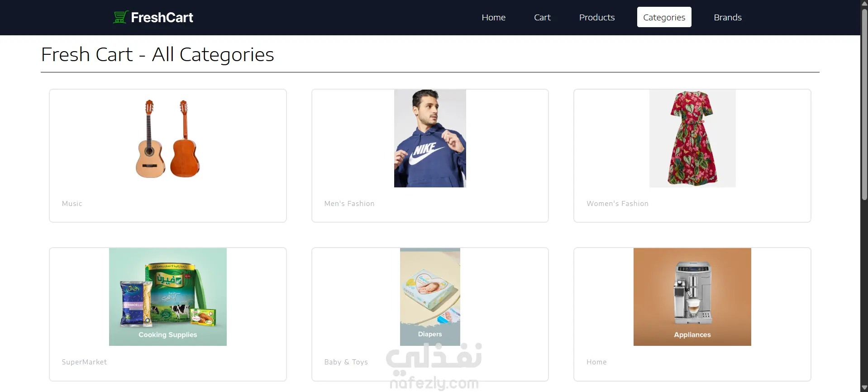This screenshot has width=868, height=392.
Task: Open the Baby & Toys label
Action: [x=346, y=362]
